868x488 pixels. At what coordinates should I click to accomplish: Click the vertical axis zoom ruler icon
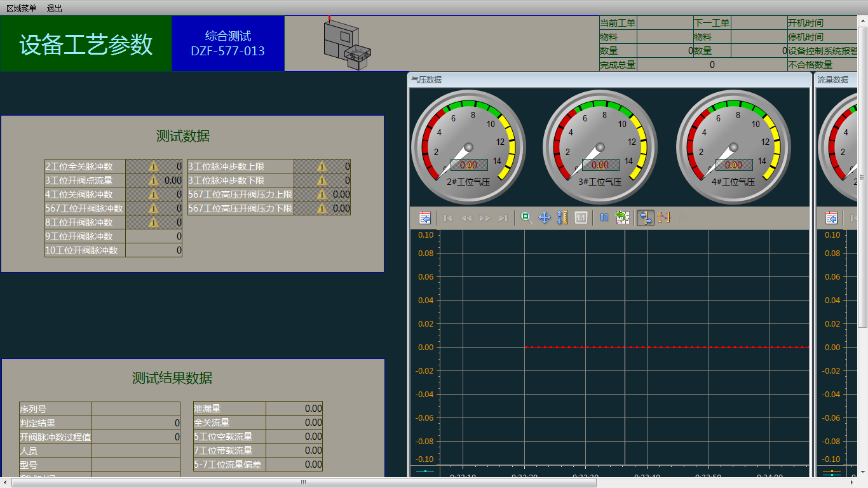pos(562,218)
